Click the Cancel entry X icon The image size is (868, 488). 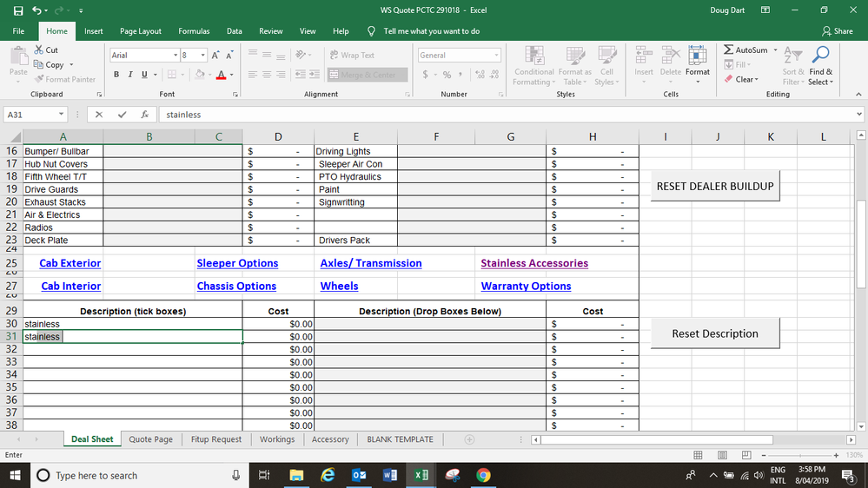(98, 115)
